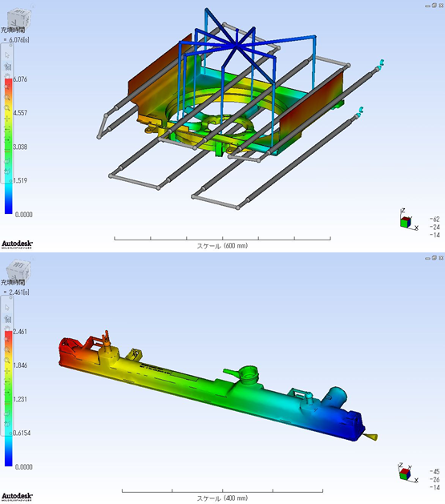The height and width of the screenshot is (504, 445).
Task: Activate the pan hand tool in the upper viewport
Action: click(7, 77)
